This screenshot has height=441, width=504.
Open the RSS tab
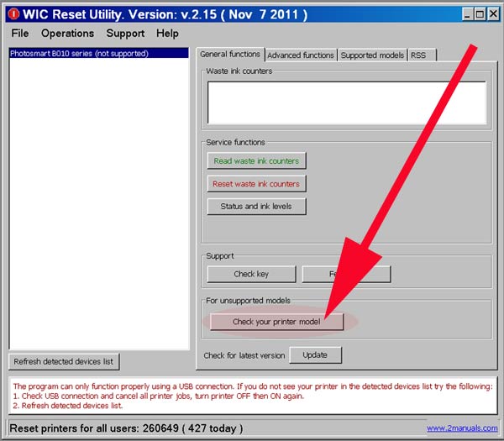click(418, 55)
